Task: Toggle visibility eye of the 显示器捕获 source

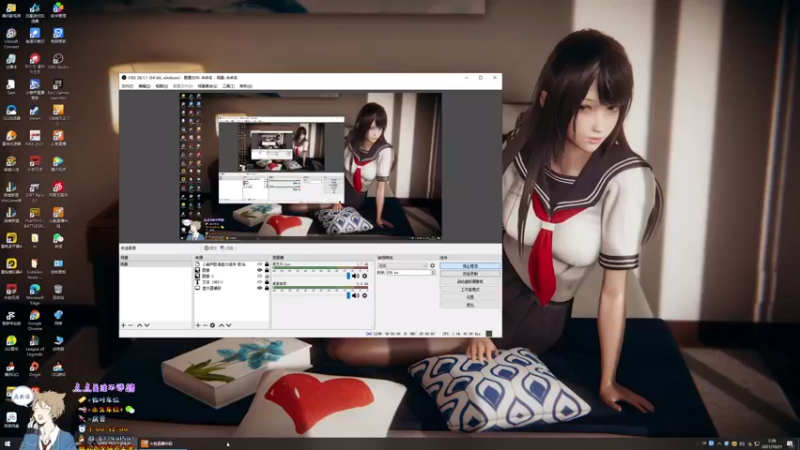Action: click(259, 288)
